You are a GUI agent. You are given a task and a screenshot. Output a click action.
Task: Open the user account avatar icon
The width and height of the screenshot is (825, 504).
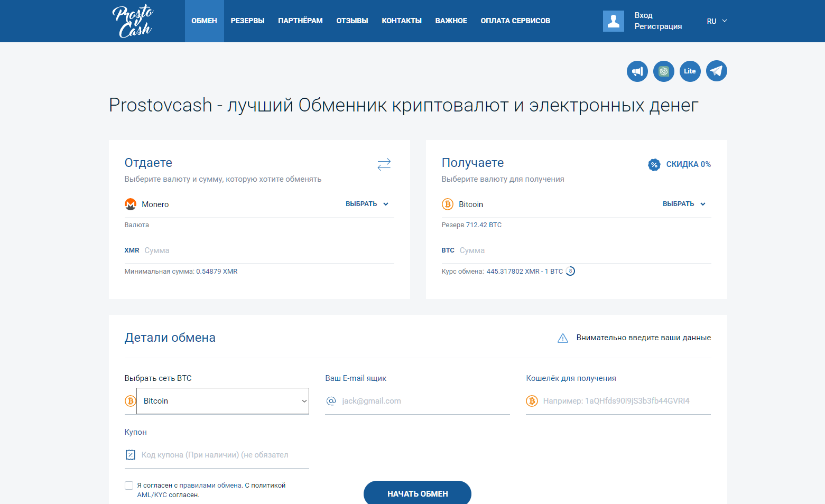(x=613, y=21)
